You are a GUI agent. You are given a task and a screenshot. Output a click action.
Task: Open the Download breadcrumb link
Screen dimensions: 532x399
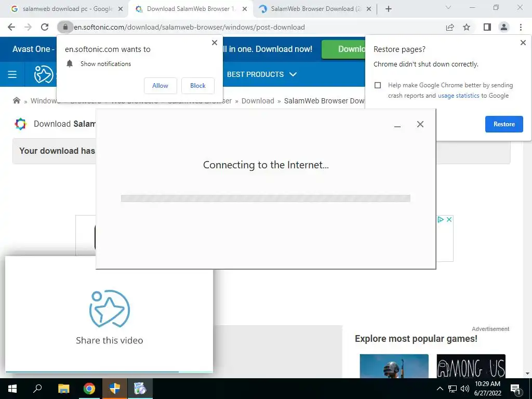[x=258, y=101]
